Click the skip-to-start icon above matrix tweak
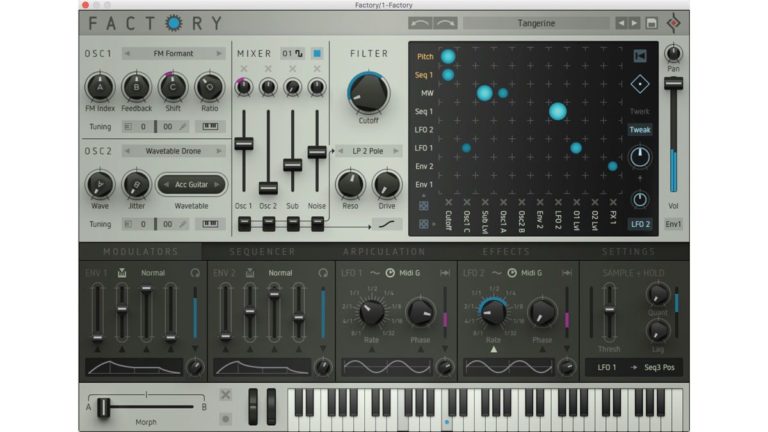This screenshot has width=768, height=432. [x=639, y=55]
